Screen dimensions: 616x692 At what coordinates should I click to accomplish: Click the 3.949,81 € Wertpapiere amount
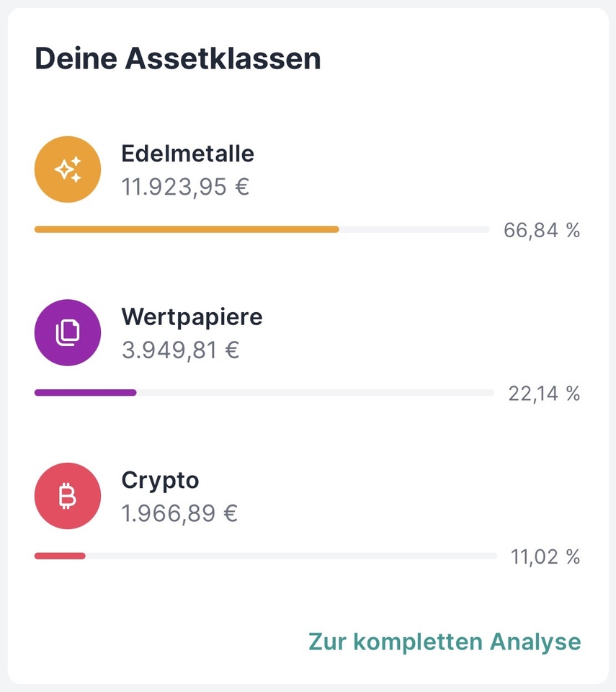[180, 350]
